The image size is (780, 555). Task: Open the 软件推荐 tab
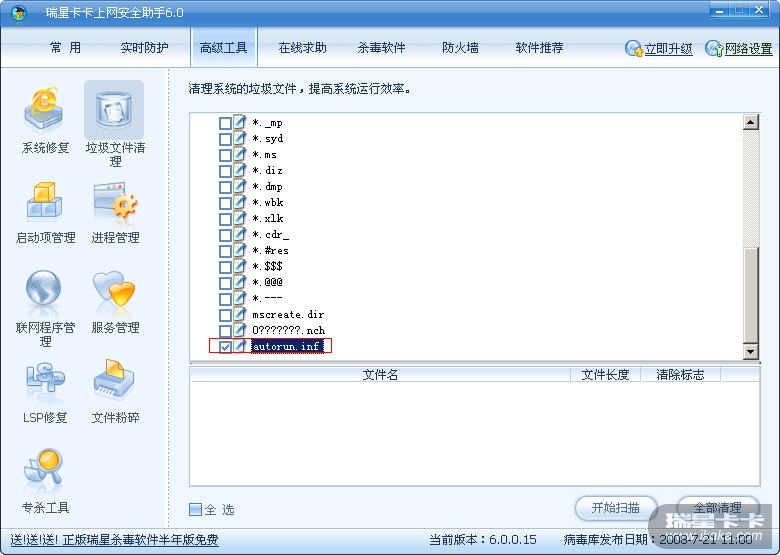539,48
